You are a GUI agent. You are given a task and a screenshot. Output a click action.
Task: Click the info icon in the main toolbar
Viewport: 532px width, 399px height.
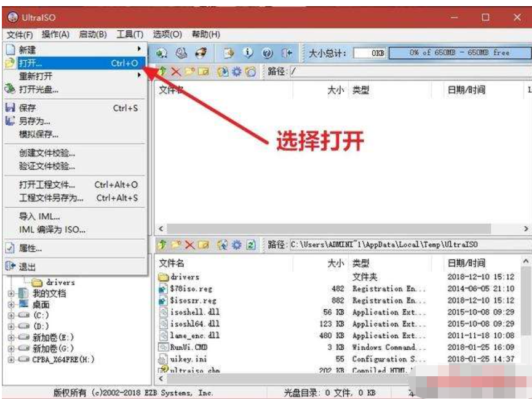[248, 53]
